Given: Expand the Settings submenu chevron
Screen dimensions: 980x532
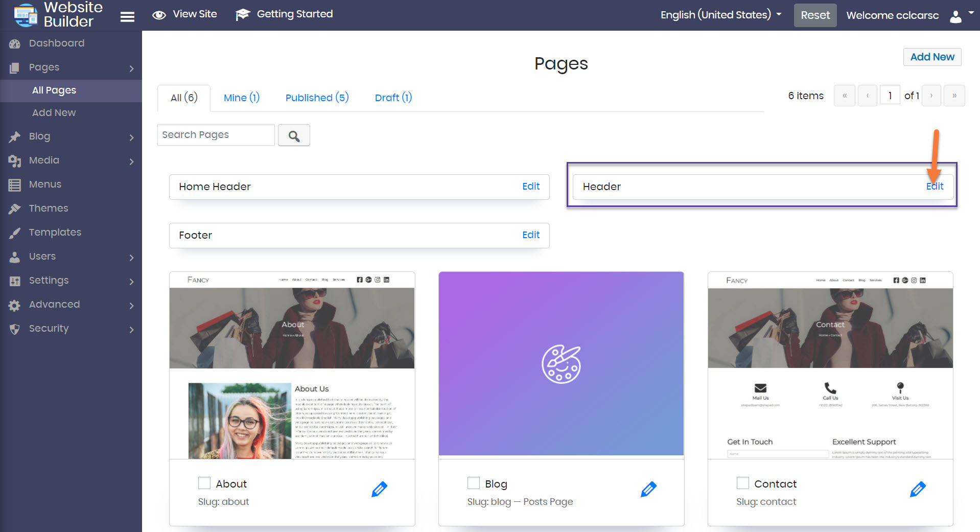Looking at the screenshot, I should (131, 282).
